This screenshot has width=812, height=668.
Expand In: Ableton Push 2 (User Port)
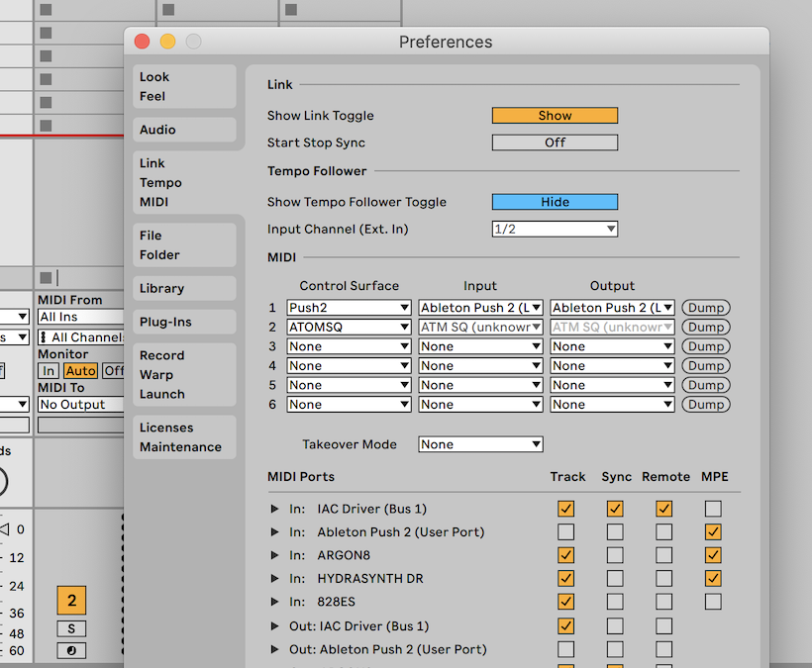(274, 531)
